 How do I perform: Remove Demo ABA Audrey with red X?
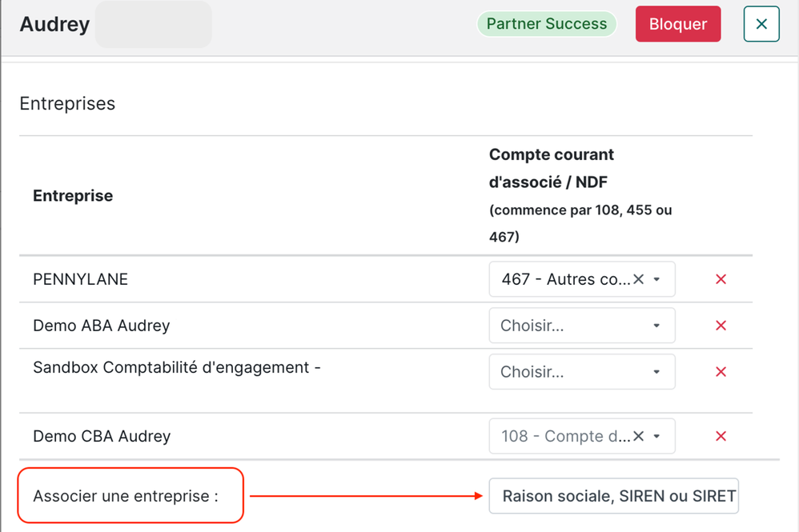point(721,326)
